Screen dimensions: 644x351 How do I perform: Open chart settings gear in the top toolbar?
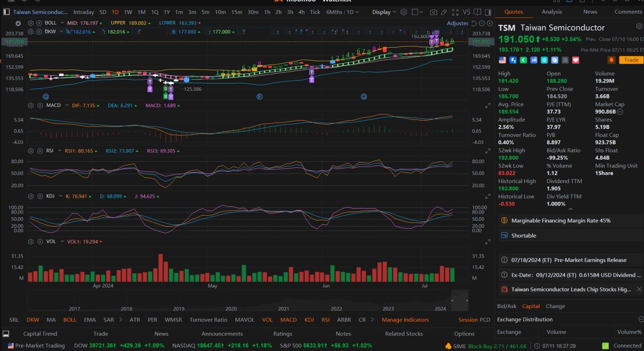coord(404,12)
